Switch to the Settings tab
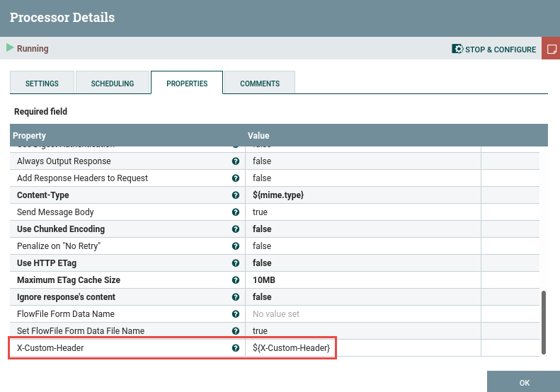Viewport: 560px width, 392px height. (42, 83)
